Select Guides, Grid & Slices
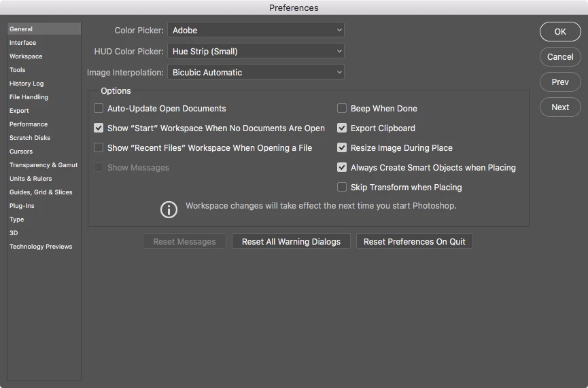This screenshot has width=588, height=388. click(x=44, y=192)
